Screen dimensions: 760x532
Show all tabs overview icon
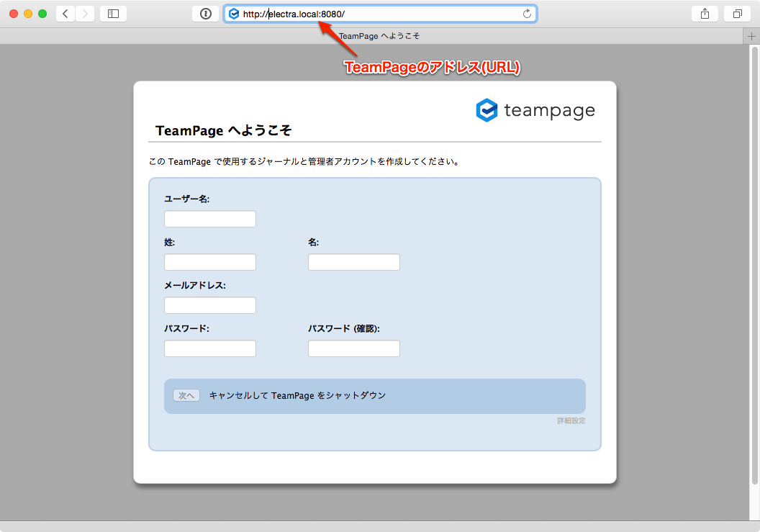pos(738,14)
